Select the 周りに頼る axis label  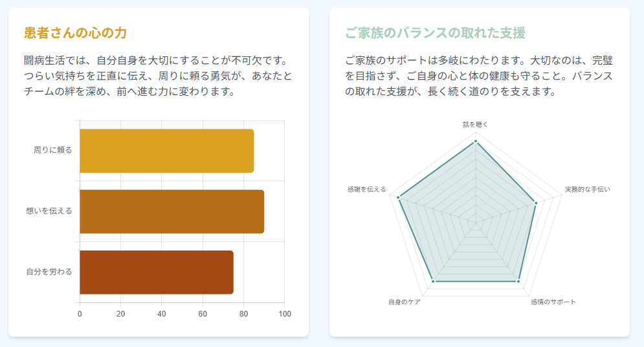(53, 150)
